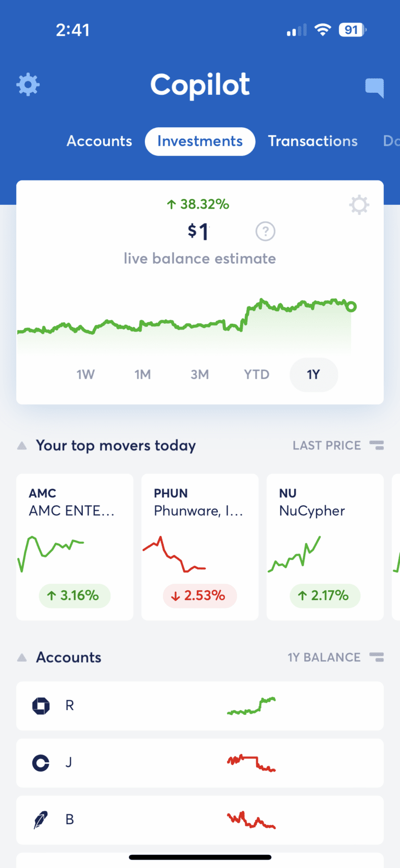The height and width of the screenshot is (868, 400).
Task: Open the NuCypher NU mover card
Action: tap(324, 546)
